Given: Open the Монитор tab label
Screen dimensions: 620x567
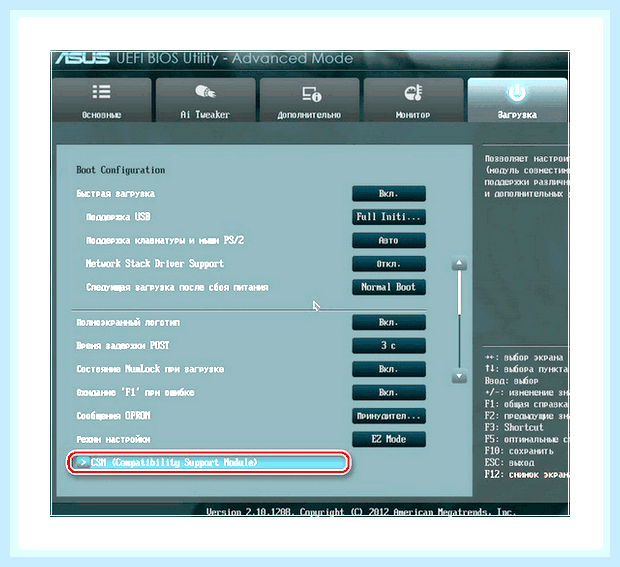Looking at the screenshot, I should 413,115.
